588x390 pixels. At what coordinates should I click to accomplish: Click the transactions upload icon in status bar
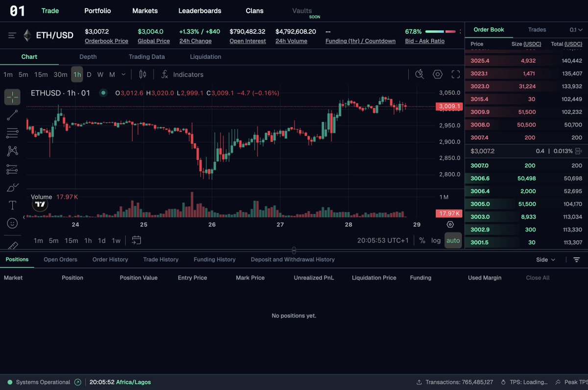coord(419,382)
